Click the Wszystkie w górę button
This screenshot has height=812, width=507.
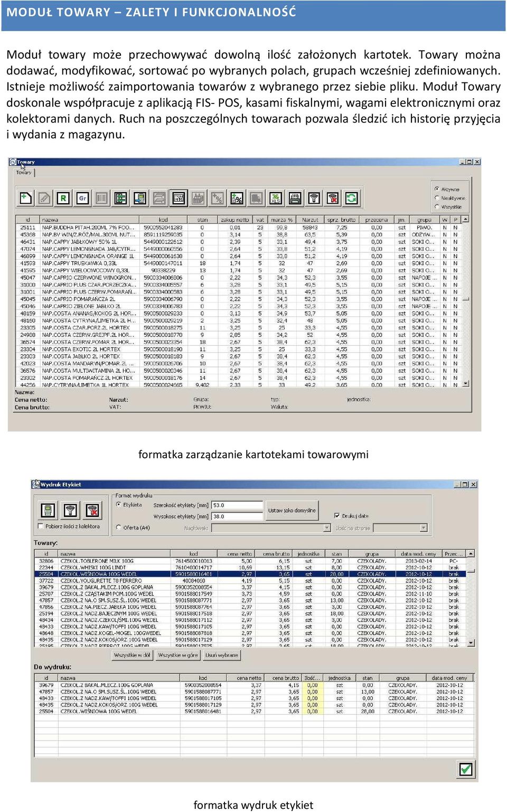click(178, 655)
